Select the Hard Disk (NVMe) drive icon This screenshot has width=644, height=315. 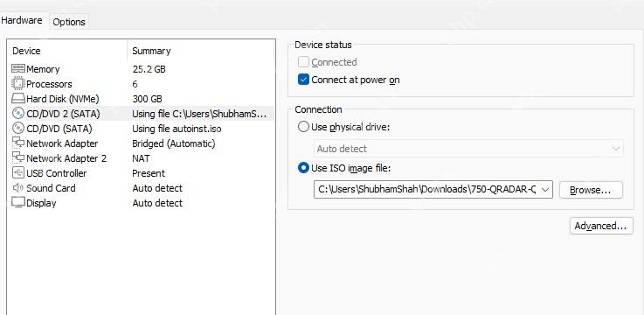point(18,99)
